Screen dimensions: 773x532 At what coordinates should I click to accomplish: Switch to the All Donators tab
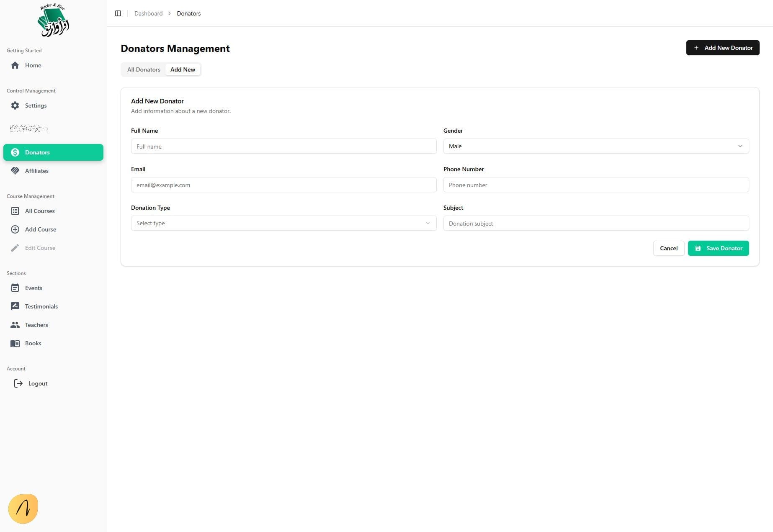pos(144,69)
